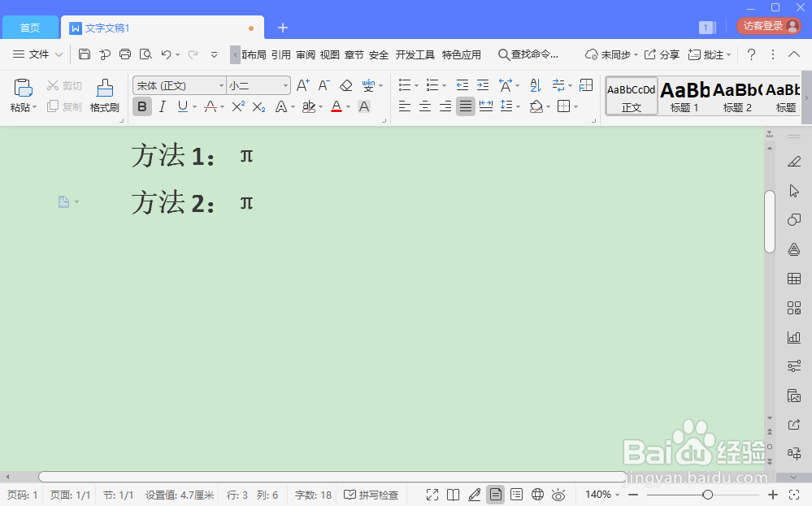Viewport: 812px width, 506px height.
Task: Select the 格式刷 format painter tool
Action: 104,95
